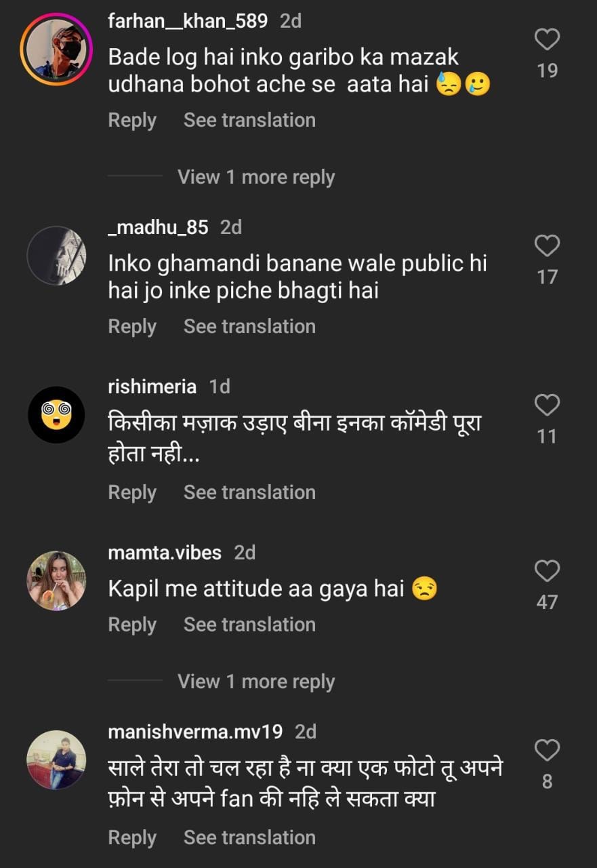See translation of _madhu_85's comment
This screenshot has width=597, height=868.
click(249, 326)
